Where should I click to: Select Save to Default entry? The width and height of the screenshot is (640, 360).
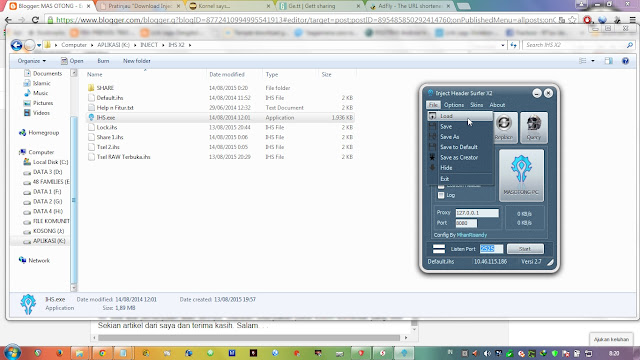pos(460,147)
